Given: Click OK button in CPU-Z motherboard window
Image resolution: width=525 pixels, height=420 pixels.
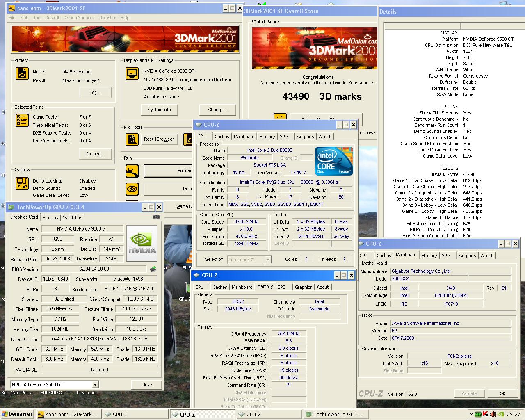Looking at the screenshot, I should pyautogui.click(x=502, y=393).
